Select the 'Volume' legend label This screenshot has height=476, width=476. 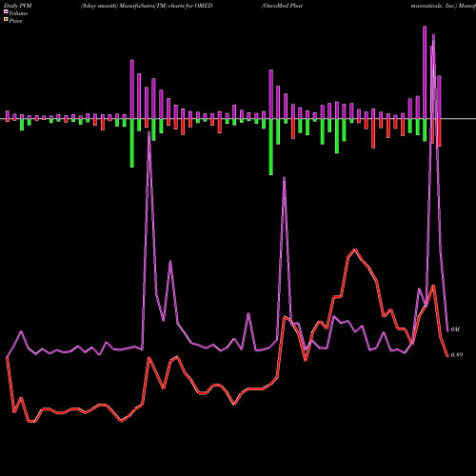point(18,13)
